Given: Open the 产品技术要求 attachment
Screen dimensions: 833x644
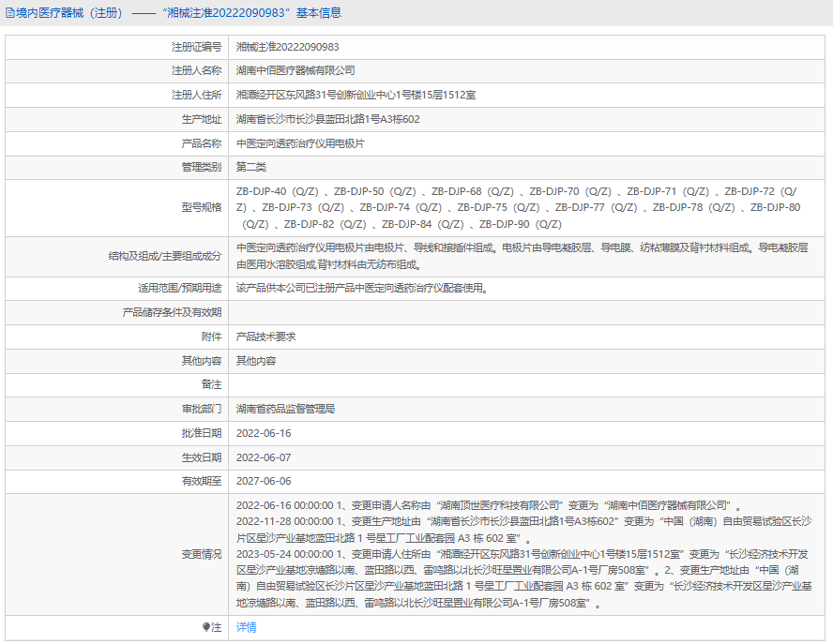Looking at the screenshot, I should [x=265, y=337].
